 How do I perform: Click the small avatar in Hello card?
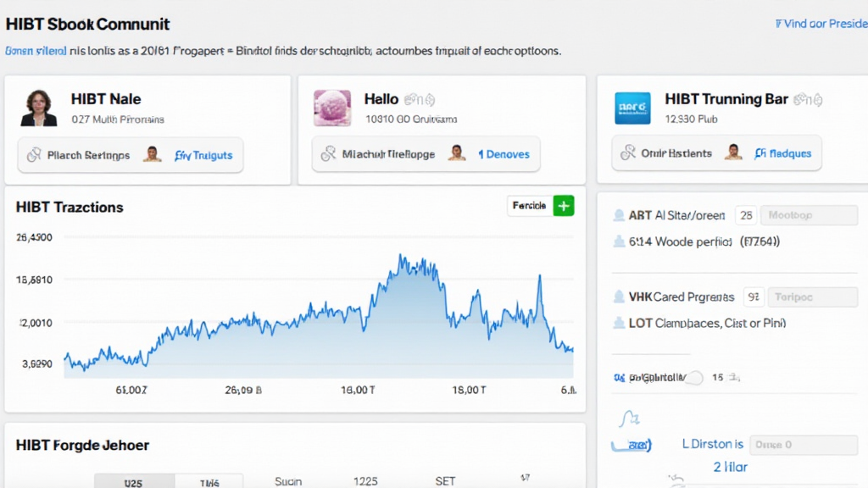click(456, 153)
